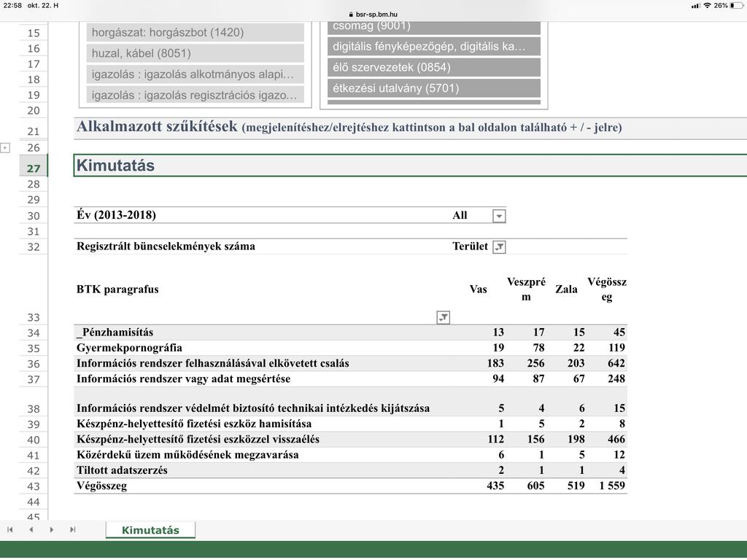Click the technikai intézkedés kijátszása row label
This screenshot has width=747, height=560.
pyautogui.click(x=253, y=408)
